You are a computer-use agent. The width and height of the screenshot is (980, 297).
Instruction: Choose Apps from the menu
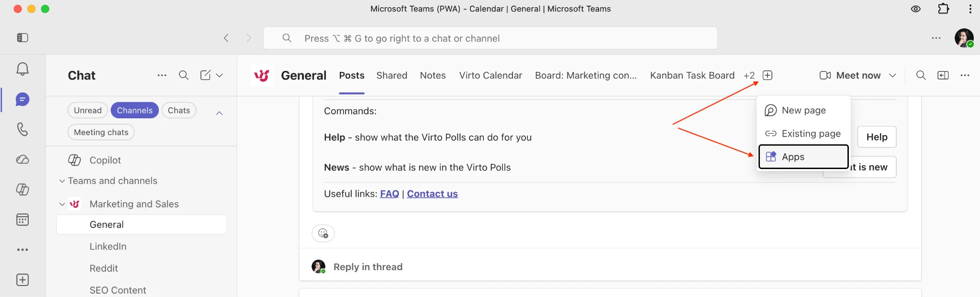pyautogui.click(x=804, y=157)
